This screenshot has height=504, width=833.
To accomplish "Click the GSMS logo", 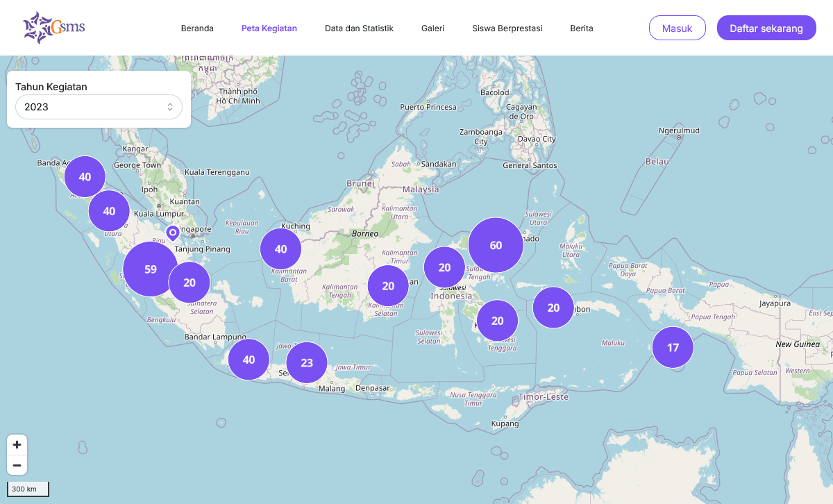I will point(53,28).
